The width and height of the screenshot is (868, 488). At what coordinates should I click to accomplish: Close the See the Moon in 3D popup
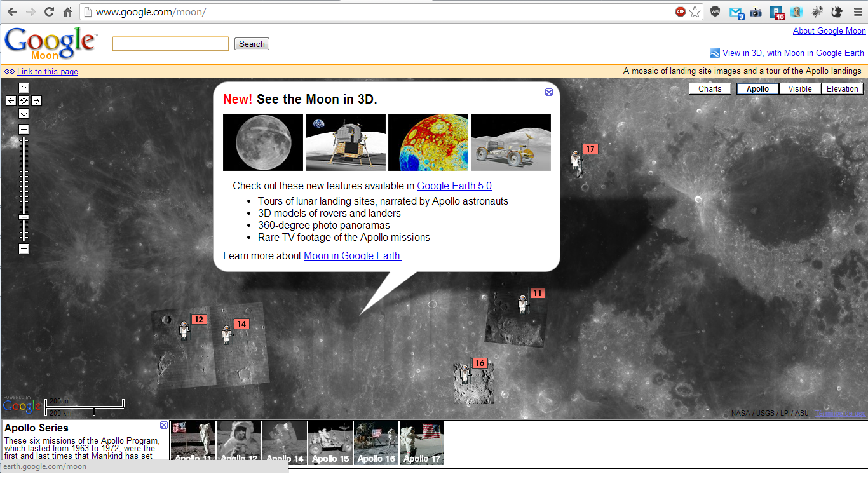click(x=549, y=92)
